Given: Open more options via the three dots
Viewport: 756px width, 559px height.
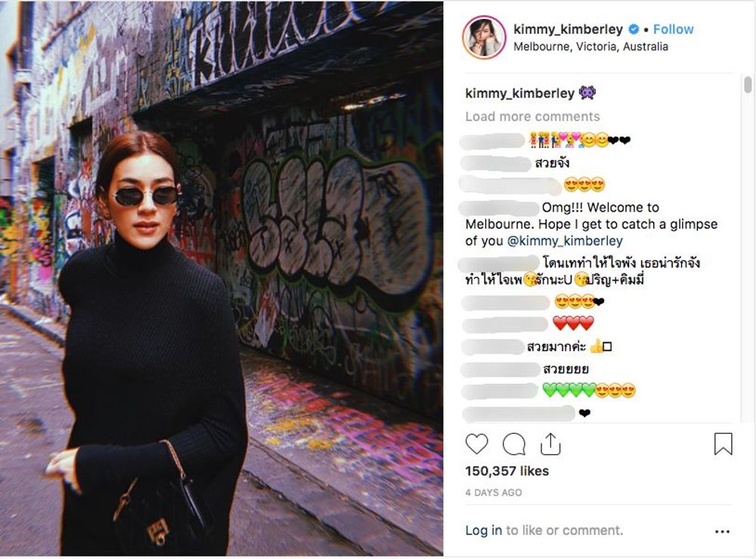Looking at the screenshot, I should click(722, 531).
